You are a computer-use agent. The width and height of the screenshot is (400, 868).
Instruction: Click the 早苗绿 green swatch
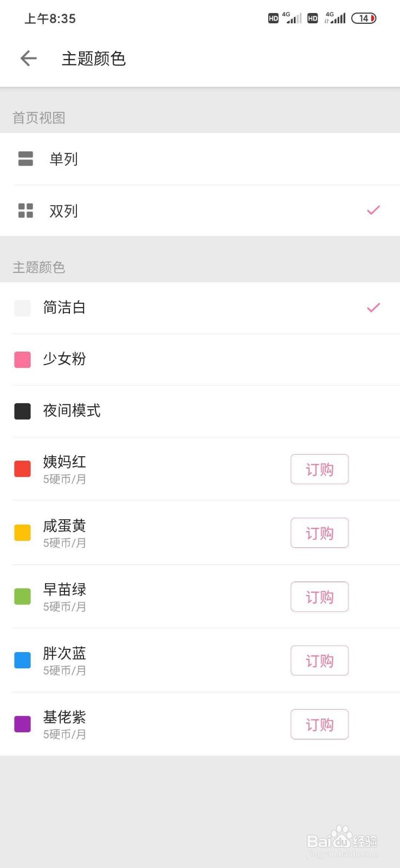[x=22, y=596]
